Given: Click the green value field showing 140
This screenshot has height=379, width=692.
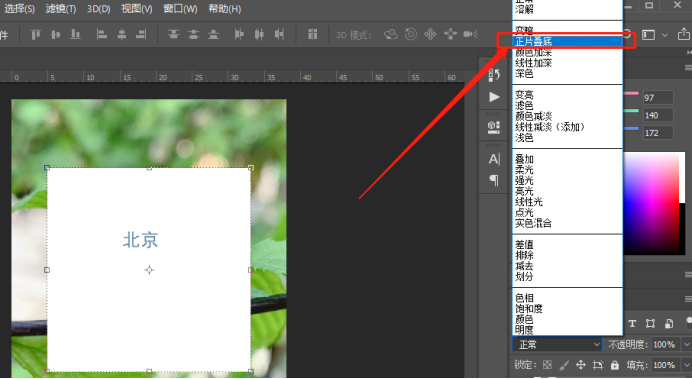Looking at the screenshot, I should coord(658,115).
